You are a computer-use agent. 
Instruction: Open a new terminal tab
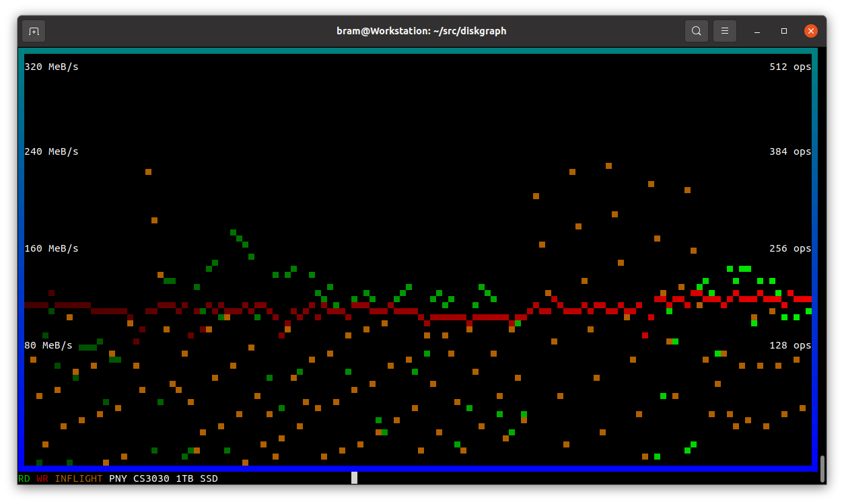(x=34, y=31)
